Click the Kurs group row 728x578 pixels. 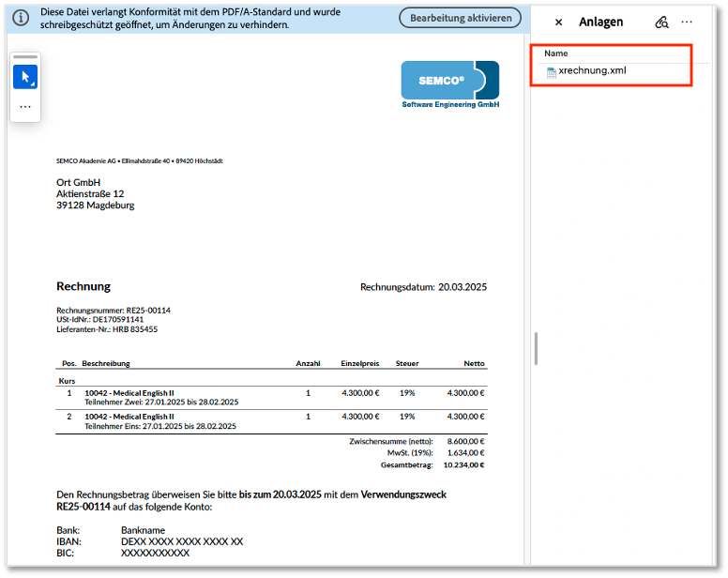coord(271,381)
